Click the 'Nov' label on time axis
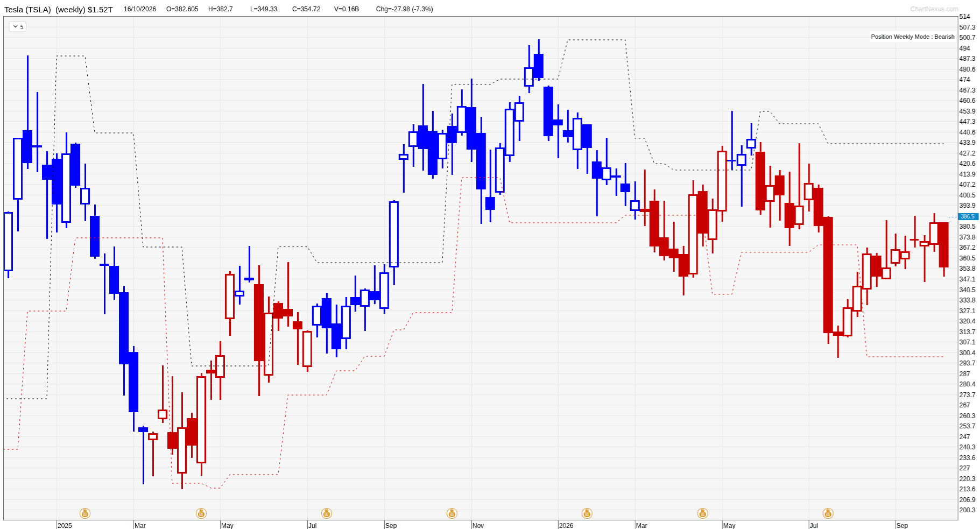The width and height of the screenshot is (980, 529). (478, 525)
